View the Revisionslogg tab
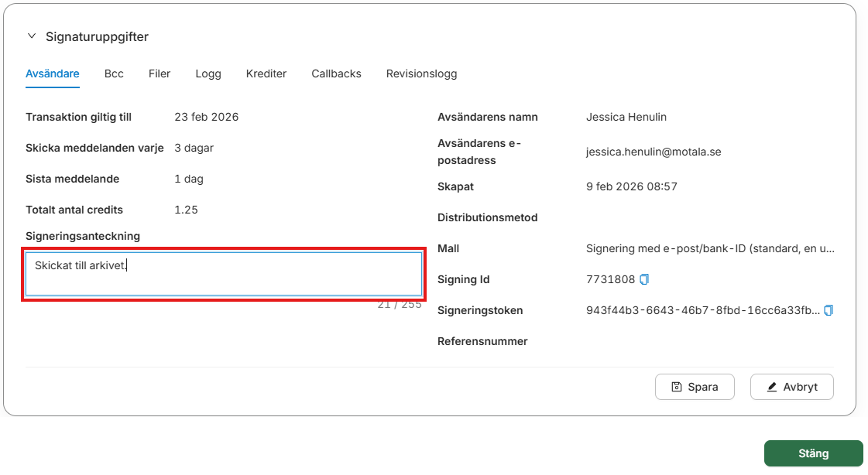This screenshot has height=475, width=868. pyautogui.click(x=422, y=73)
